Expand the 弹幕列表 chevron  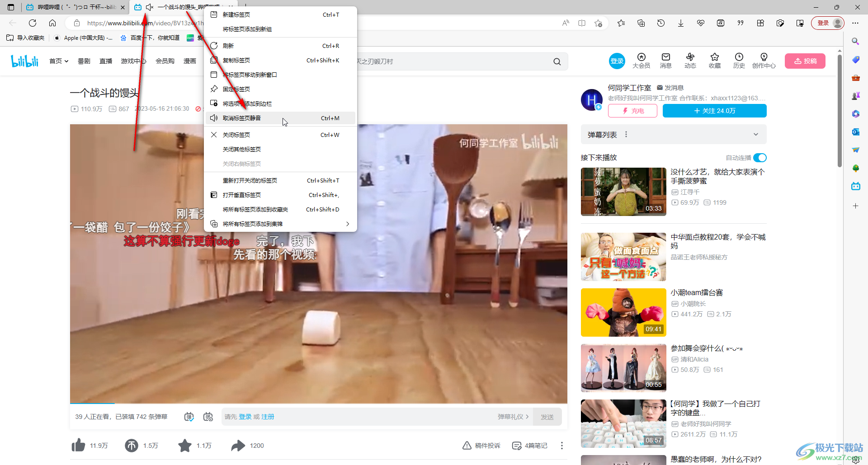point(756,134)
